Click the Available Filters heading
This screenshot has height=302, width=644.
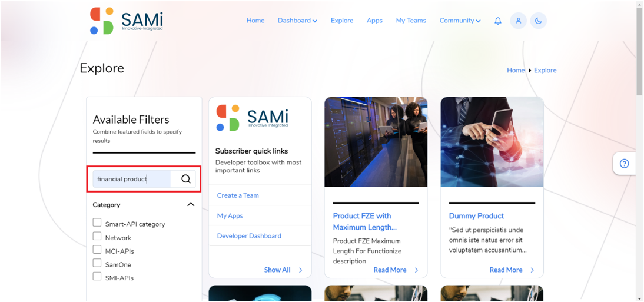131,120
